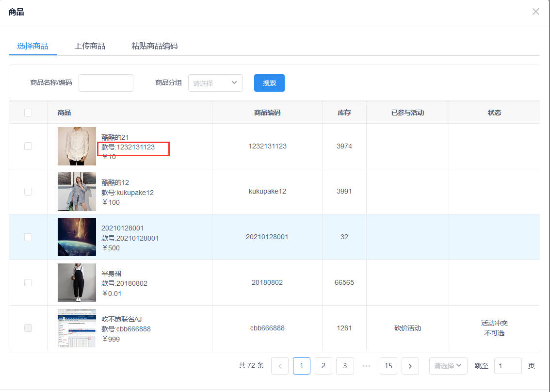The image size is (550, 392).
Task: Click 款号:cbb666888 text
Action: pyautogui.click(x=126, y=329)
